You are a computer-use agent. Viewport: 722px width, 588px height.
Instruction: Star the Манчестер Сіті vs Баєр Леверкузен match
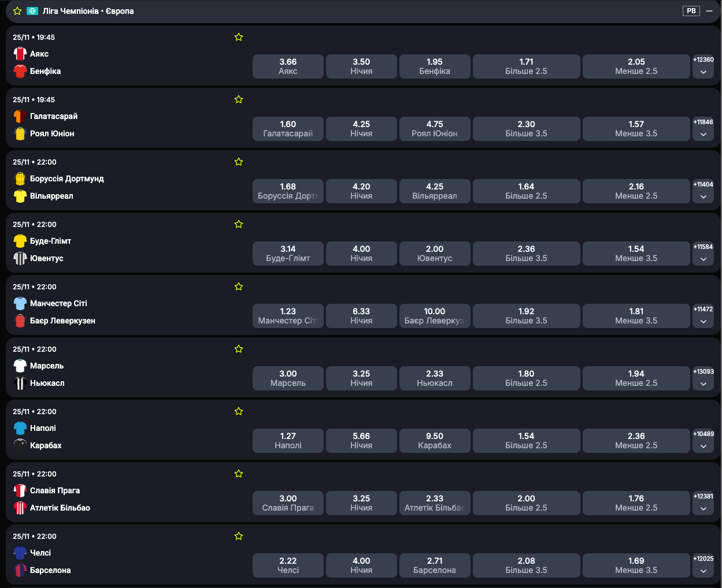coord(239,286)
